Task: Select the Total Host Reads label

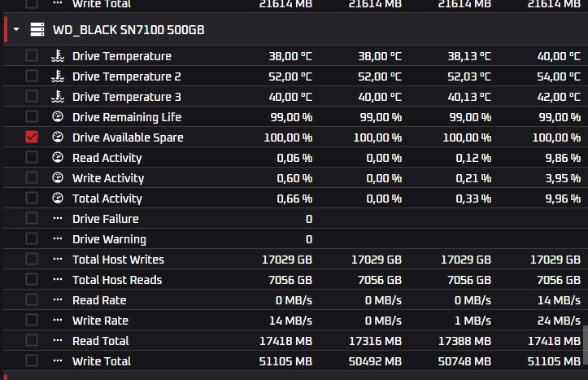Action: point(117,280)
